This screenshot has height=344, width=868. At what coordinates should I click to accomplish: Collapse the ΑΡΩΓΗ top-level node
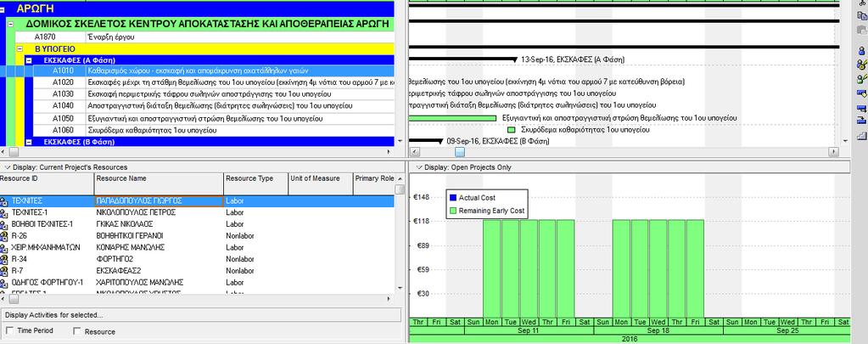3,9
